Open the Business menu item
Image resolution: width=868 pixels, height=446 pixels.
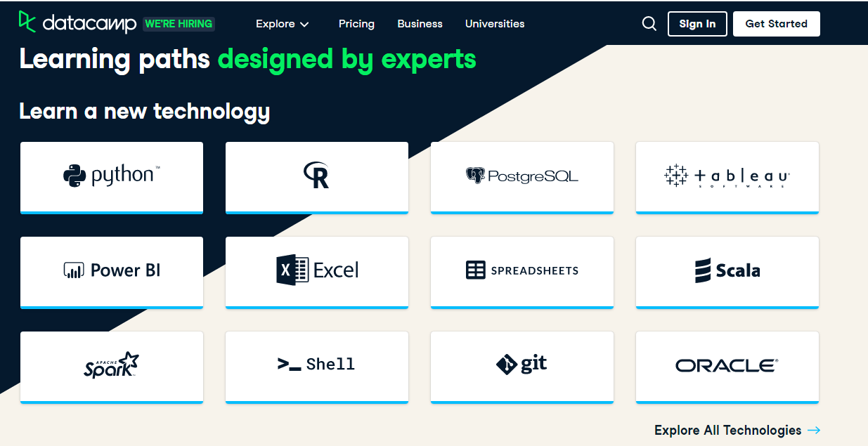coord(420,24)
